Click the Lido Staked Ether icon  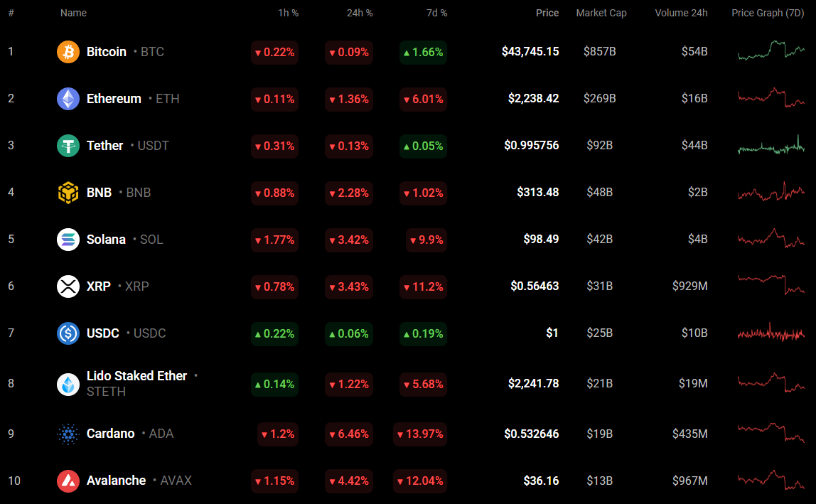coord(68,384)
